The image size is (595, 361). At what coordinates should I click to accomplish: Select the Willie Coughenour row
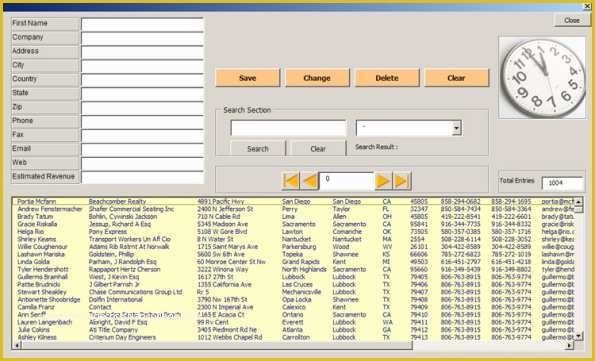[293, 247]
